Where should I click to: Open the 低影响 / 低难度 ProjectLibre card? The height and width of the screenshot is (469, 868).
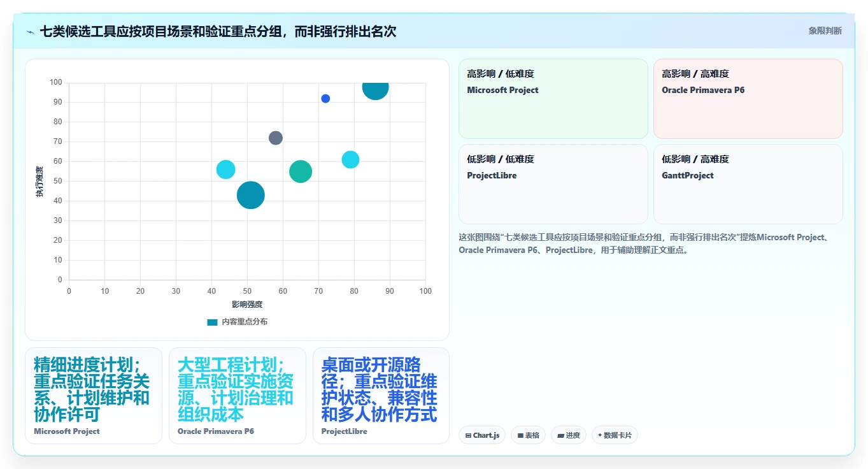point(553,184)
